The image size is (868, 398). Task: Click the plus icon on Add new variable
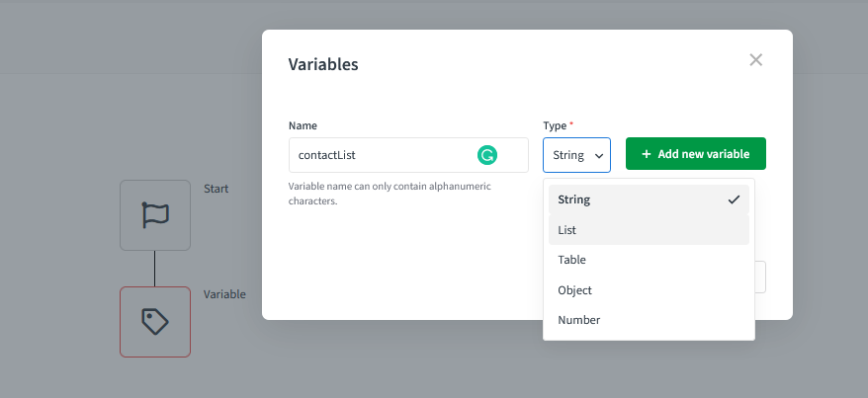click(x=647, y=154)
